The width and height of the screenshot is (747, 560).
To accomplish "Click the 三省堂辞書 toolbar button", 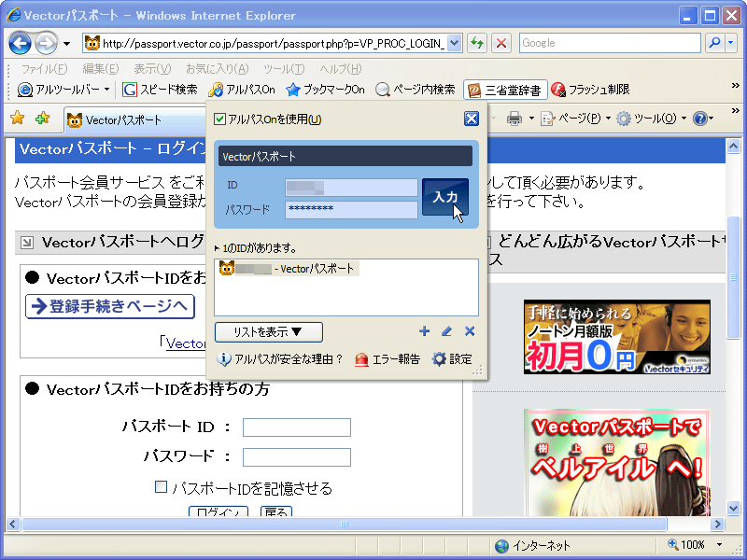I will click(505, 90).
